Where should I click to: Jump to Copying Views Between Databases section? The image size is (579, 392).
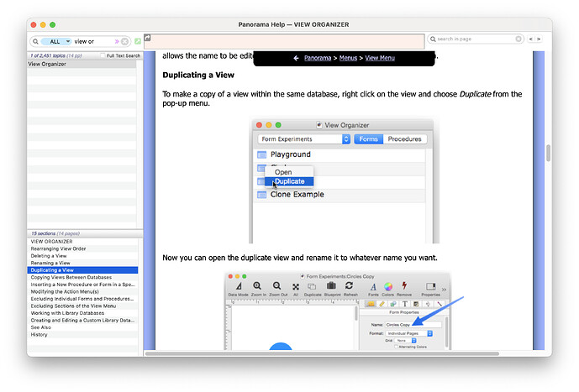tap(71, 277)
